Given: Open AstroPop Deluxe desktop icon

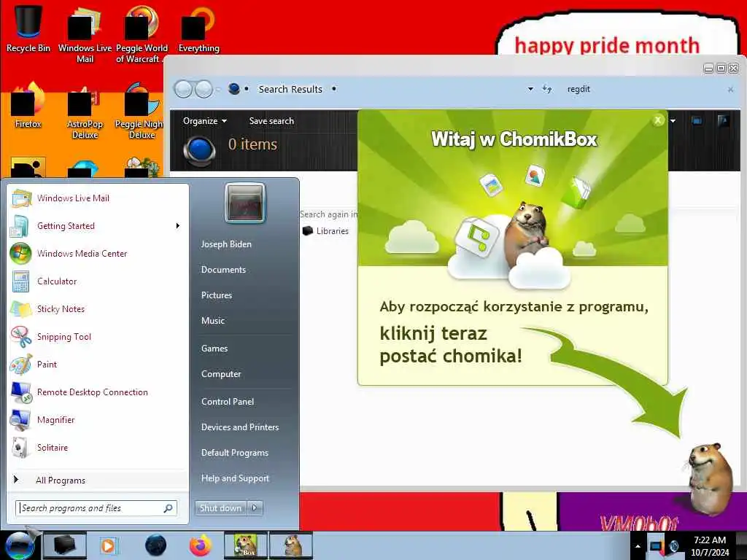Looking at the screenshot, I should coord(85,112).
